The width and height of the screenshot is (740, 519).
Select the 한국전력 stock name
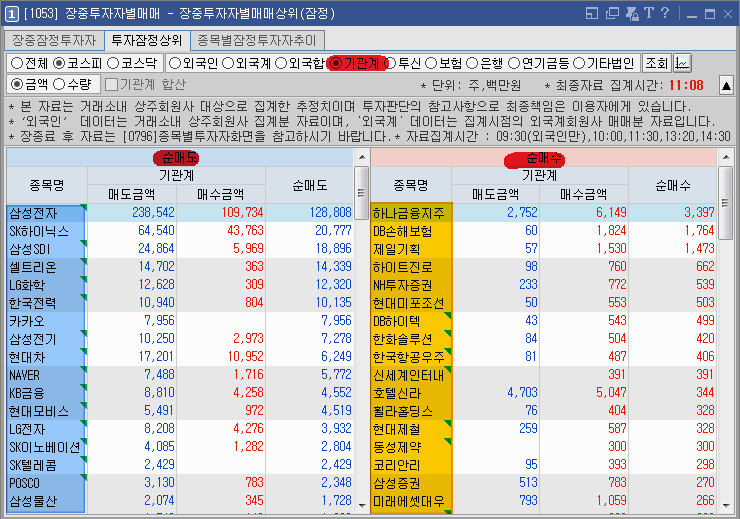(x=33, y=303)
